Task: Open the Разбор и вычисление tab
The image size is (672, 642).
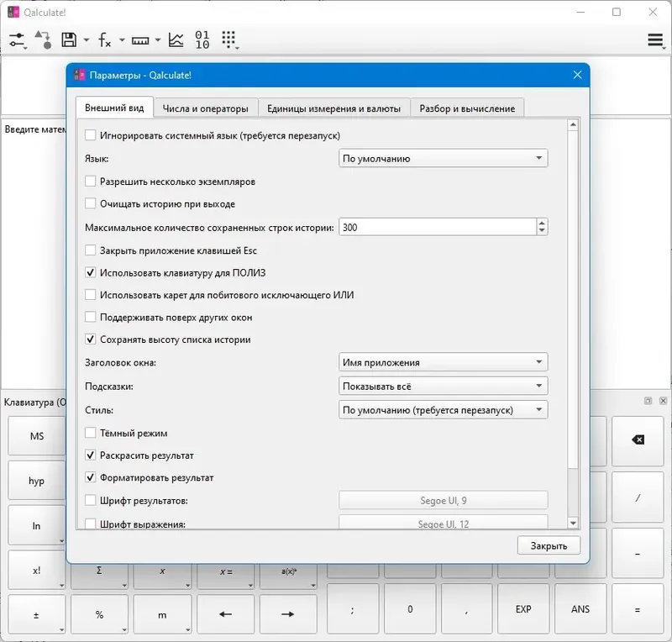Action: [x=467, y=108]
